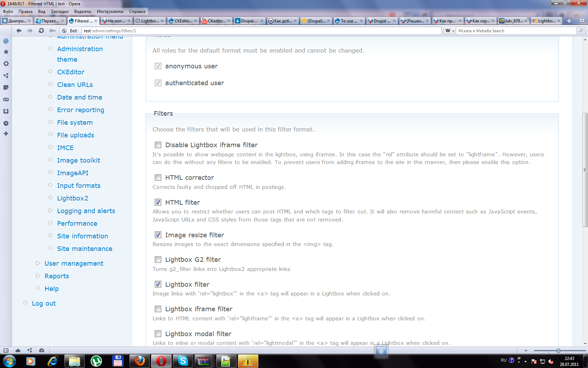Click the Reload page button
588x368 pixels.
(41, 31)
